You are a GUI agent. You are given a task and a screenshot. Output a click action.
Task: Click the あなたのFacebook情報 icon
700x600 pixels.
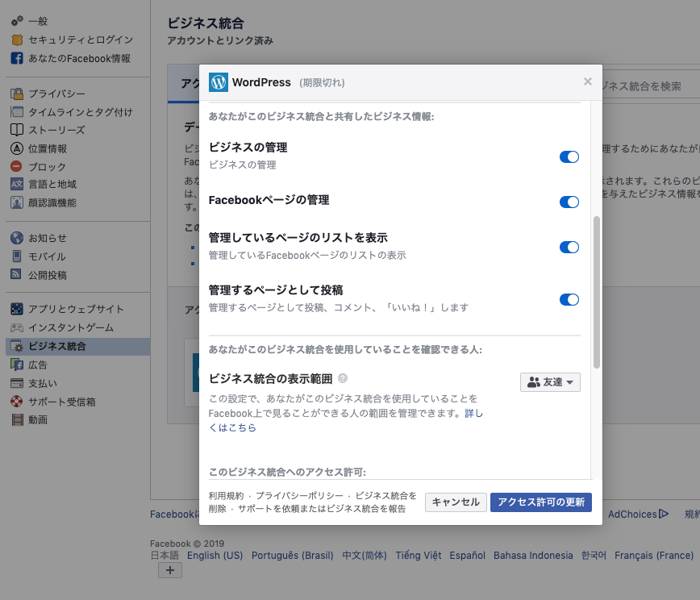(x=17, y=59)
